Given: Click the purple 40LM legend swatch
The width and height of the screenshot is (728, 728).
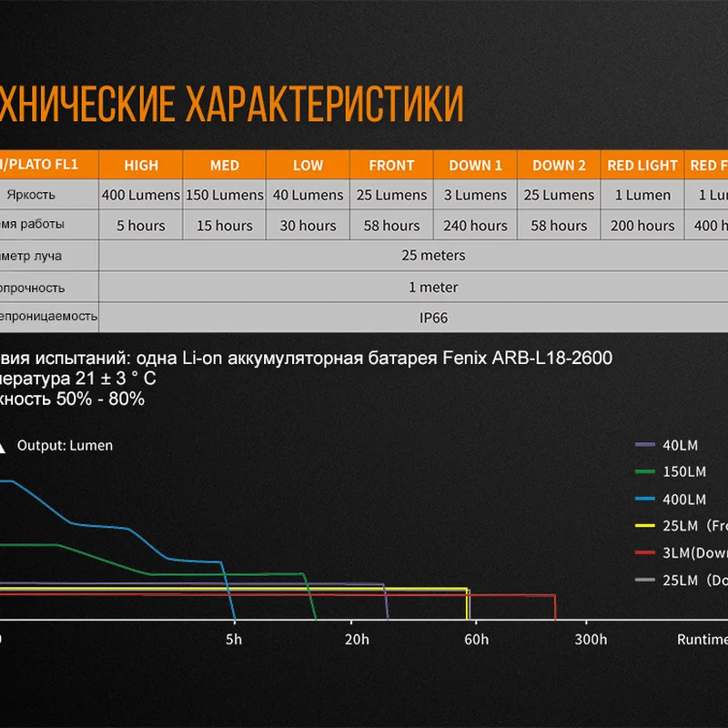Looking at the screenshot, I should coord(645,445).
